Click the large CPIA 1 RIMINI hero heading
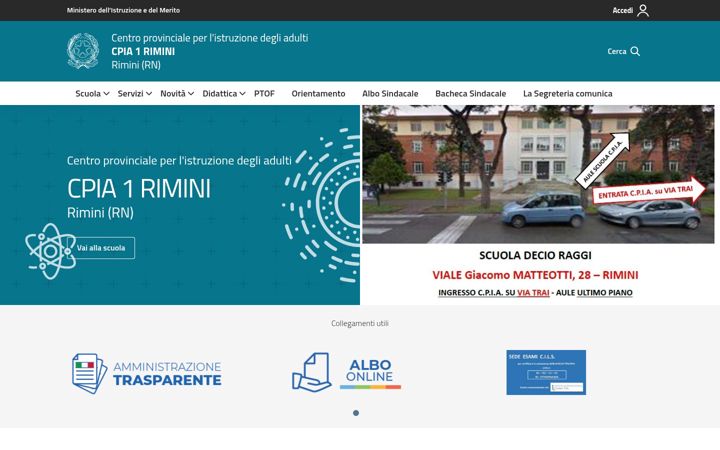Viewport: 720px width, 450px height. pos(139,188)
